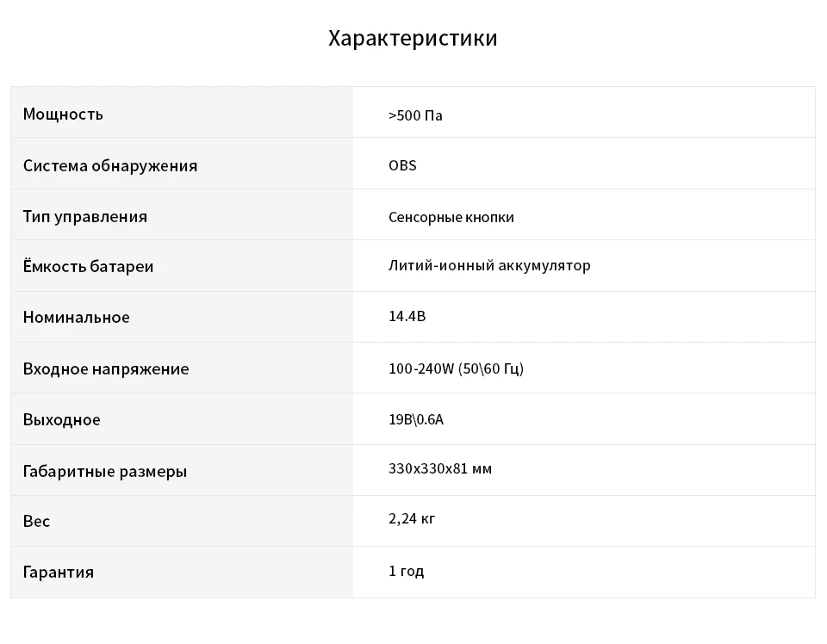Click the 19В\0.6А value

click(x=415, y=419)
